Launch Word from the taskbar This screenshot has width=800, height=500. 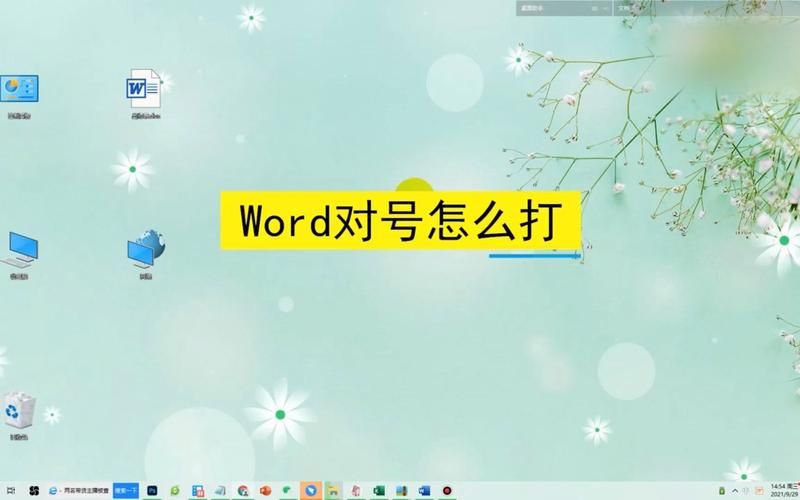tap(424, 491)
